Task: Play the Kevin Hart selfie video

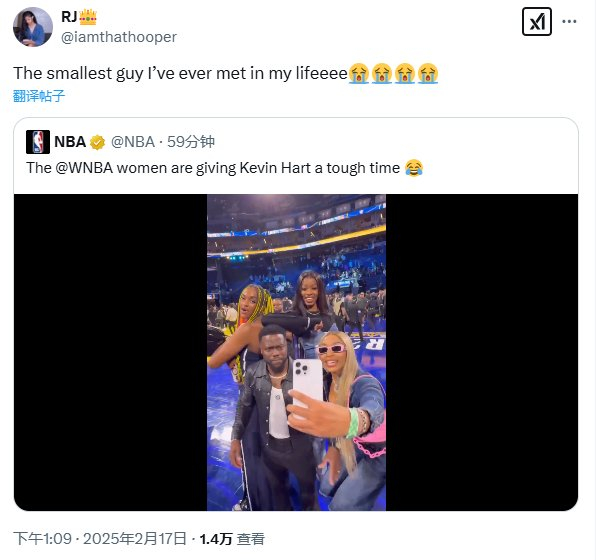Action: click(x=296, y=352)
